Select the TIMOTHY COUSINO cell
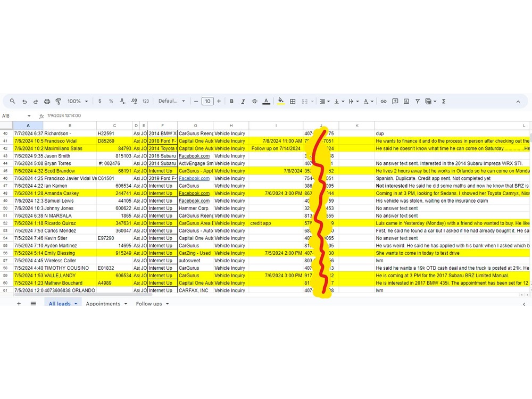The height and width of the screenshot is (399, 532). (70, 268)
